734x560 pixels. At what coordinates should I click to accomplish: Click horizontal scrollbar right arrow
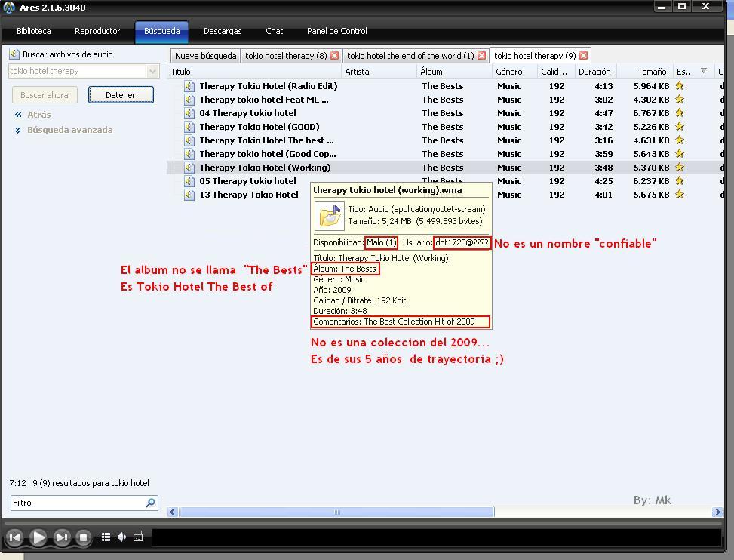pos(717,512)
